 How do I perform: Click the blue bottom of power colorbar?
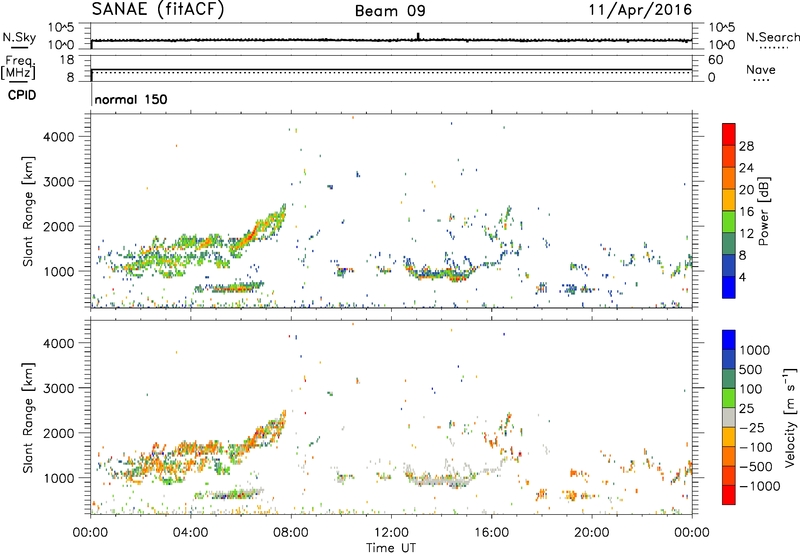tap(729, 287)
